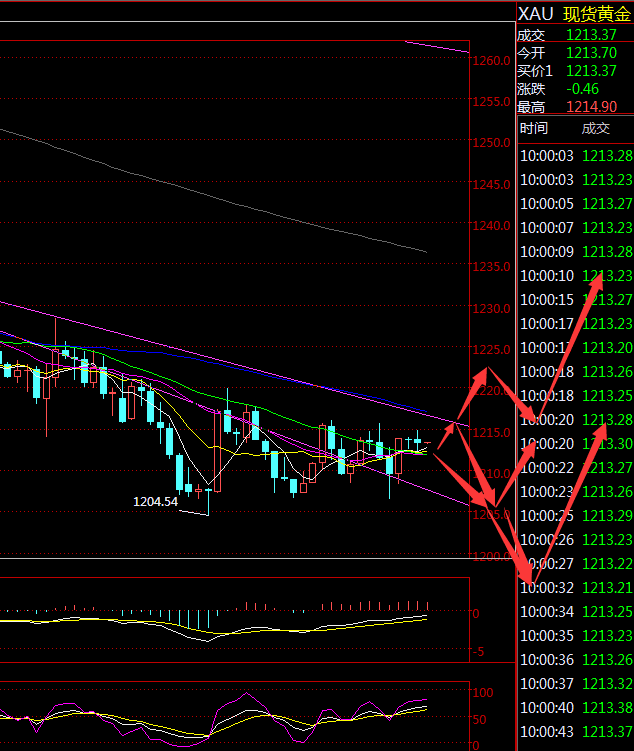Click the 10:00:09 tick time

click(547, 251)
